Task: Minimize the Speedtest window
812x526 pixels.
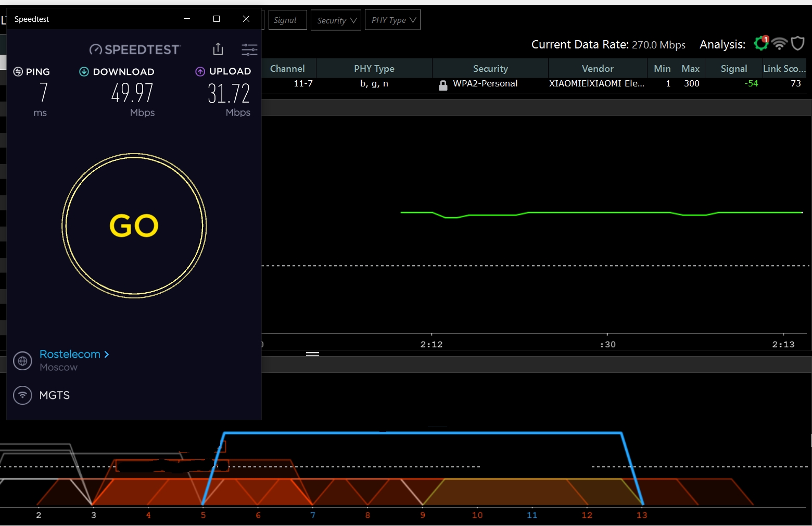Action: tap(187, 19)
